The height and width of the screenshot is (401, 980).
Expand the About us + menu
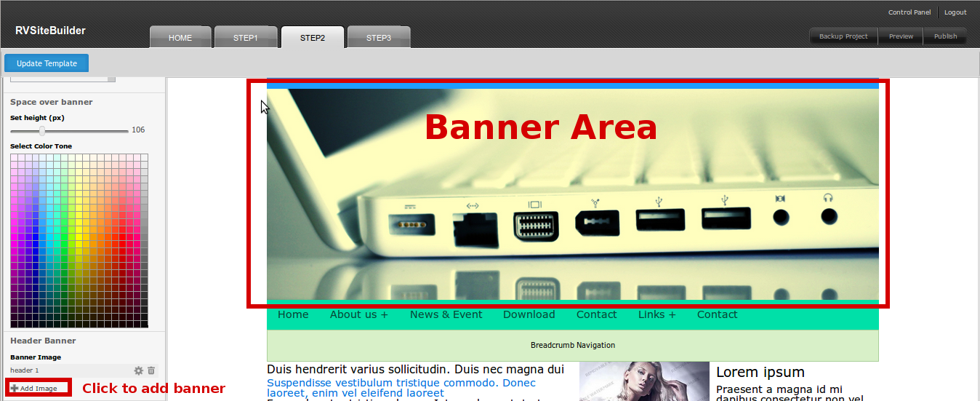[x=358, y=314]
